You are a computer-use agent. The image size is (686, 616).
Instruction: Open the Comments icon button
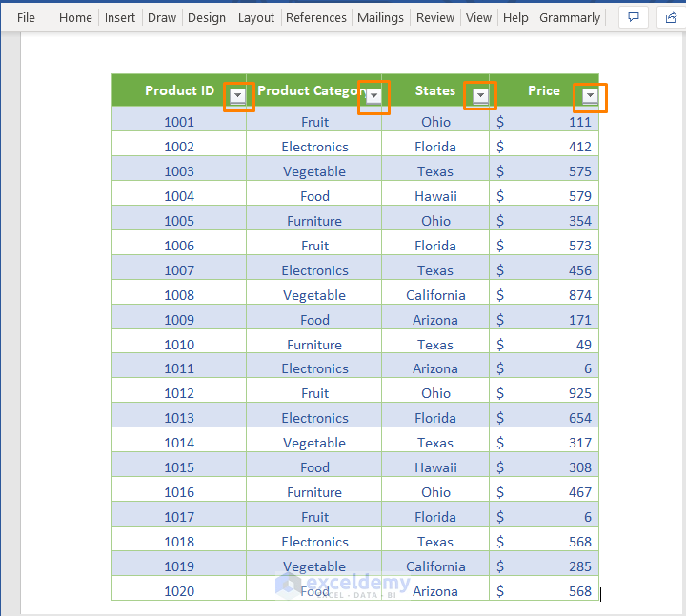pos(633,17)
